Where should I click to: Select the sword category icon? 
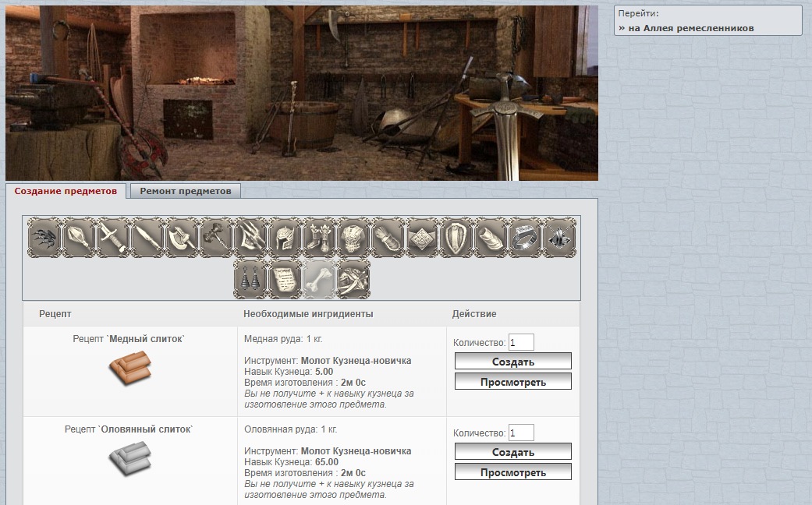[x=113, y=237]
